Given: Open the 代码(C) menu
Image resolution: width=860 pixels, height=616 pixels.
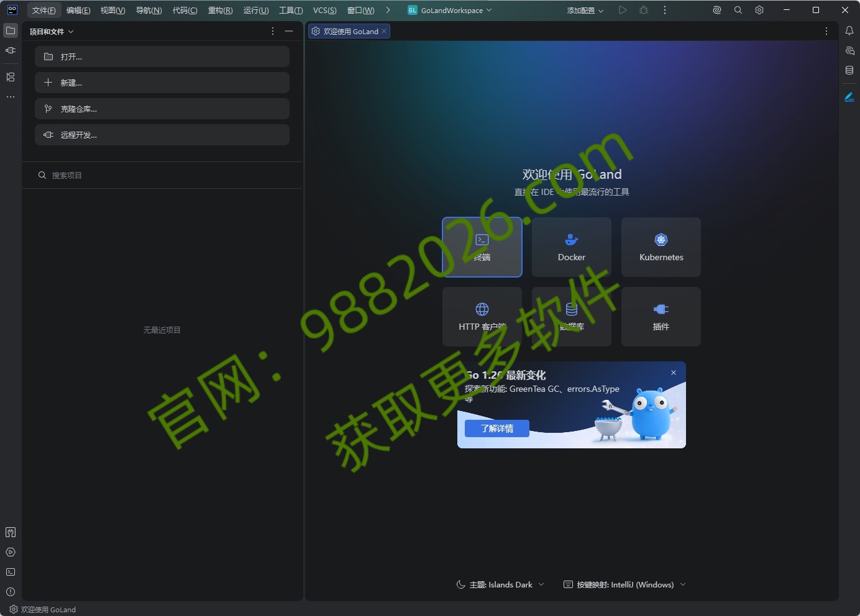Looking at the screenshot, I should click(185, 10).
